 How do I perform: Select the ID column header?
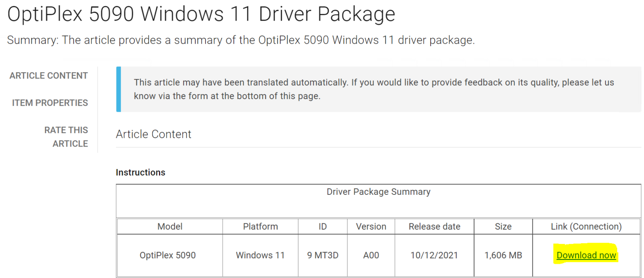click(322, 226)
